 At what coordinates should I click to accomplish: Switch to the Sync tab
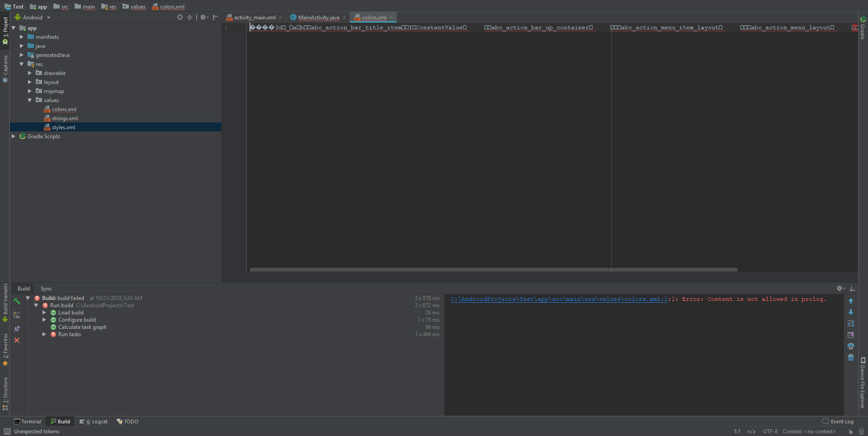(46, 288)
